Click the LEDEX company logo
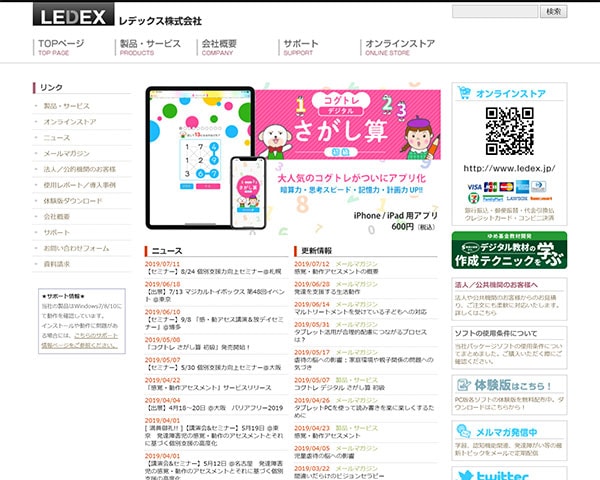 pos(73,14)
